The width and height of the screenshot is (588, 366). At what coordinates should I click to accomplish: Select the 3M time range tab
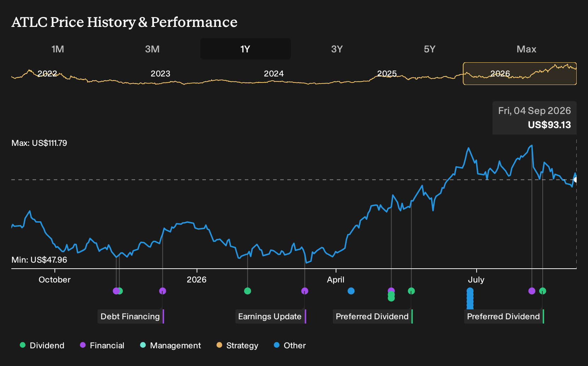pos(152,49)
